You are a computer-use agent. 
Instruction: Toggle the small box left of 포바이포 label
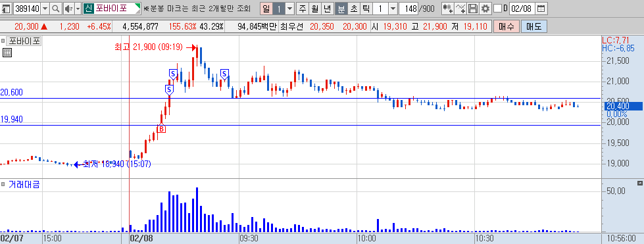(3, 41)
